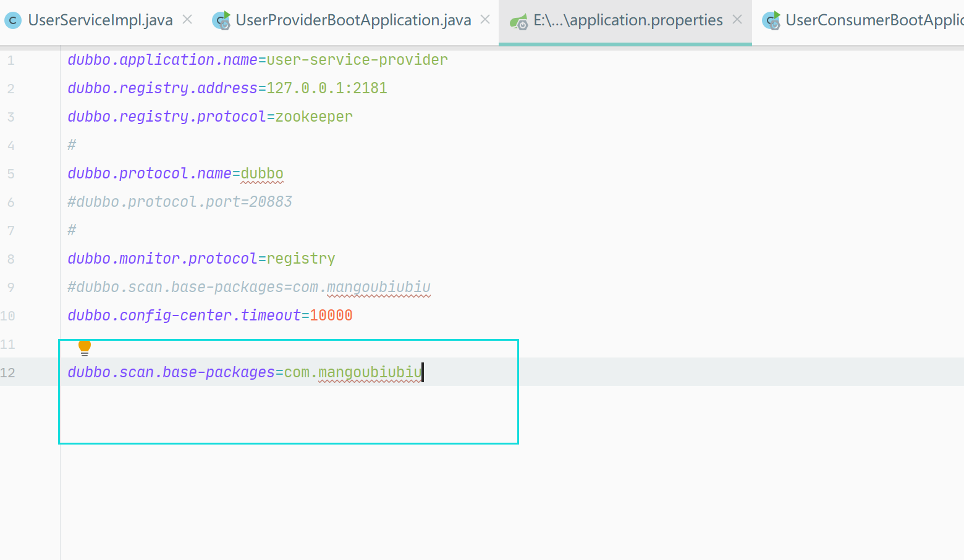Click the commented #dubbo.protocol.port=20883 line

(180, 202)
